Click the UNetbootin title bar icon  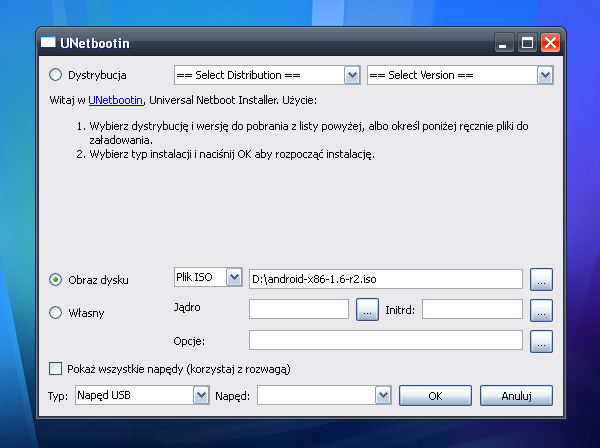click(x=48, y=42)
